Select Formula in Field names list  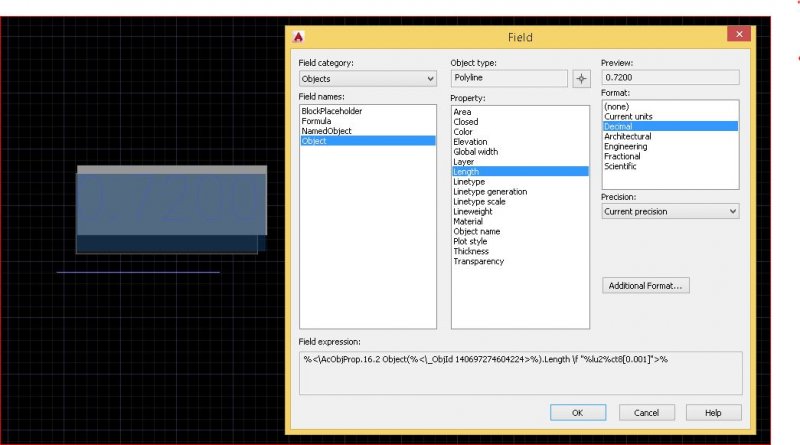pos(318,122)
